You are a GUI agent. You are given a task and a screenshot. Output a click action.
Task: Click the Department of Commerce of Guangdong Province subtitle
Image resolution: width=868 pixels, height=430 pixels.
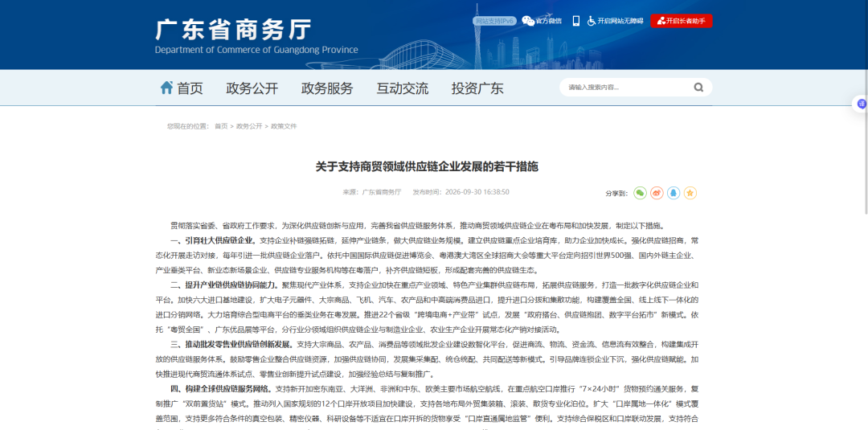[x=256, y=50]
